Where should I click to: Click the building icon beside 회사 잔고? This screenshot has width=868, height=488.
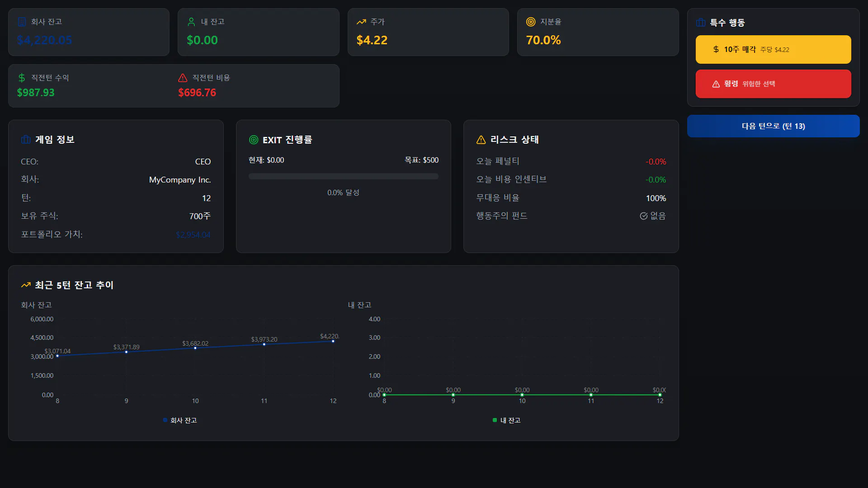(22, 22)
